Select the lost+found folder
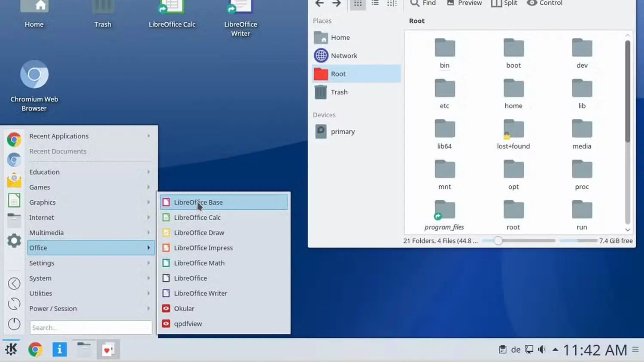This screenshot has width=644, height=362. pyautogui.click(x=513, y=134)
